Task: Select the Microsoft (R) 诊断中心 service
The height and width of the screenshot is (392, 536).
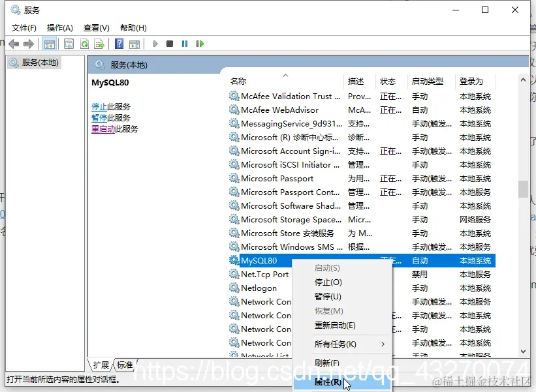Action: [x=362, y=137]
